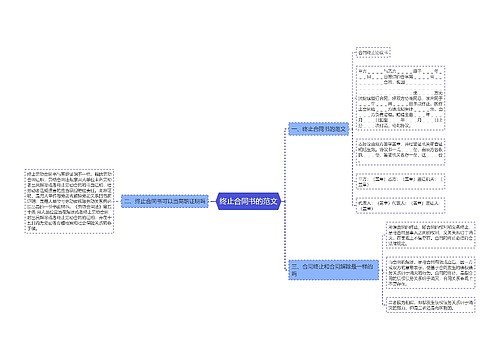The height and width of the screenshot is (360, 500).
Task: Click connector between center and branch two
Action: 212,201
